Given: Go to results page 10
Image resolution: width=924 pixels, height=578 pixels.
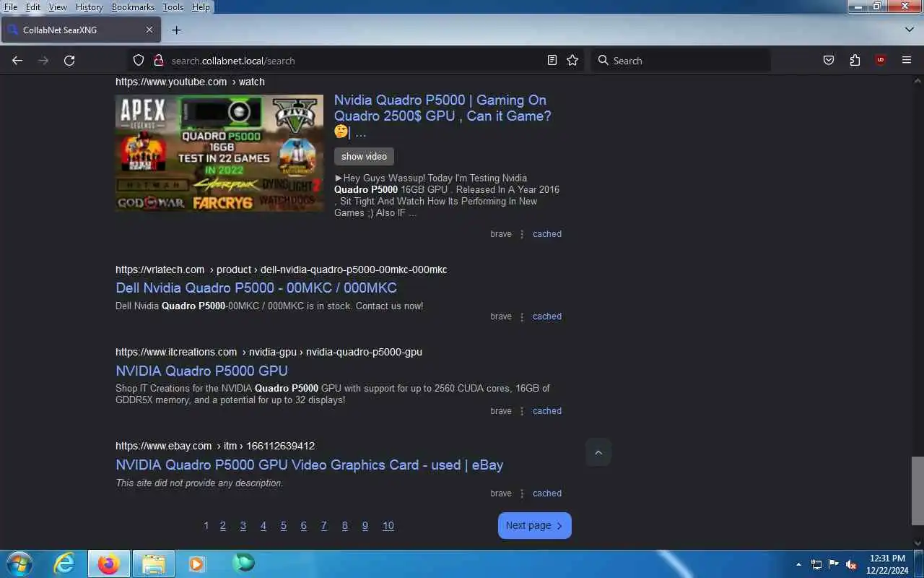Looking at the screenshot, I should tap(388, 526).
